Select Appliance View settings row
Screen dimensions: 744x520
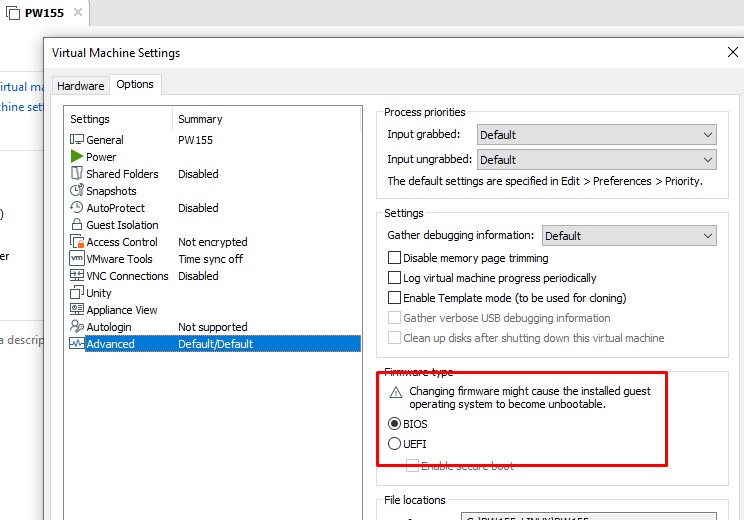[215, 310]
